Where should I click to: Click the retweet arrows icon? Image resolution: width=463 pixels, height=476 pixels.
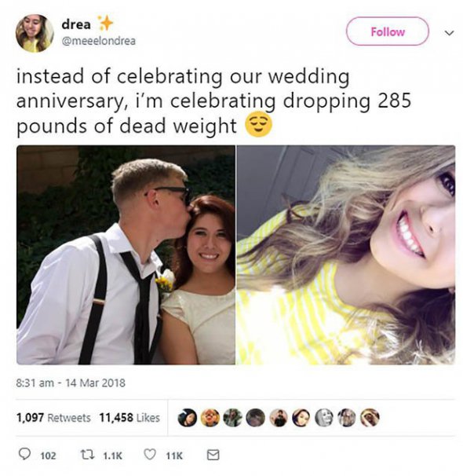(x=87, y=455)
